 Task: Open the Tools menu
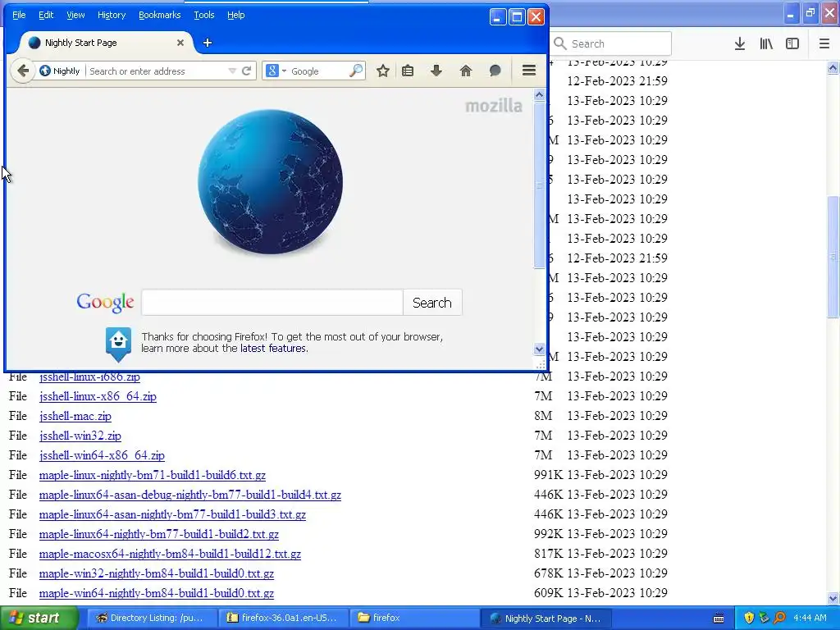[x=203, y=15]
